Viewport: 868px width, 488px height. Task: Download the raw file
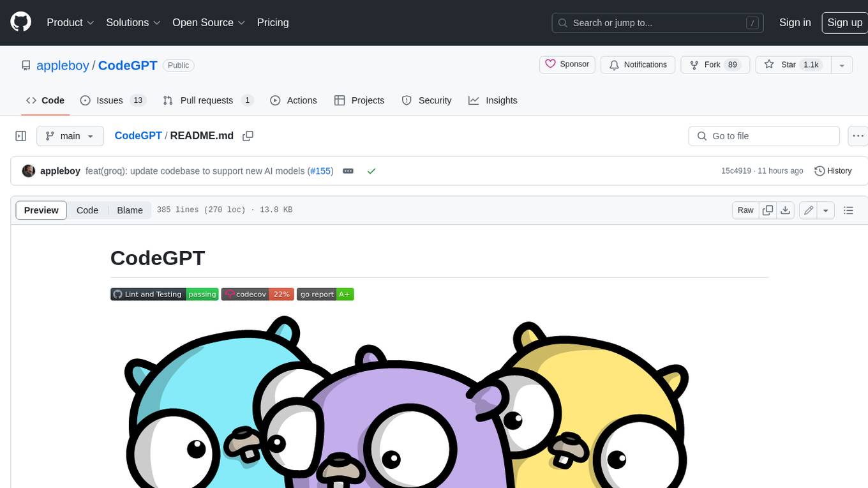click(x=786, y=210)
